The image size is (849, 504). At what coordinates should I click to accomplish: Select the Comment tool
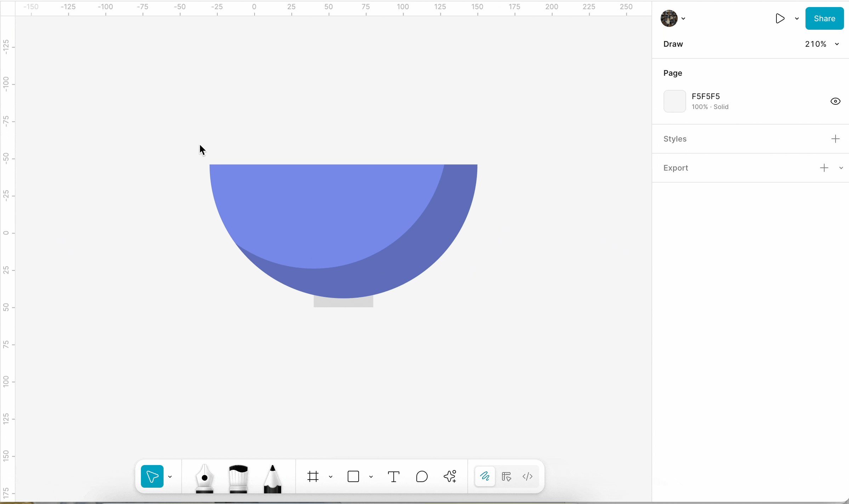pos(422,476)
